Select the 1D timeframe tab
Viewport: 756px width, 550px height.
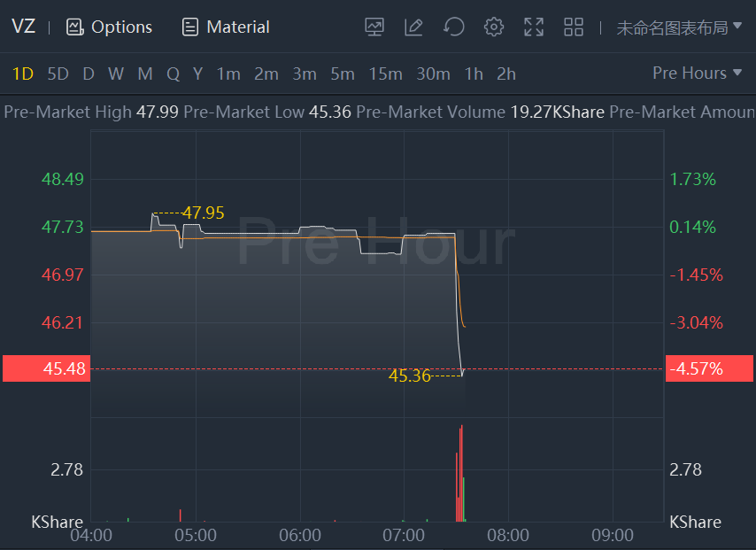click(23, 74)
